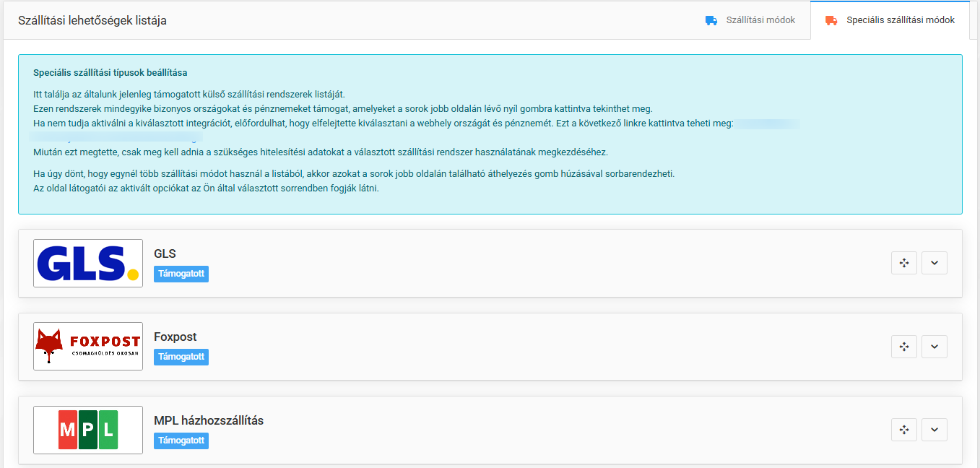Switch to the Szállítási módok tab
980x468 pixels.
pos(760,20)
